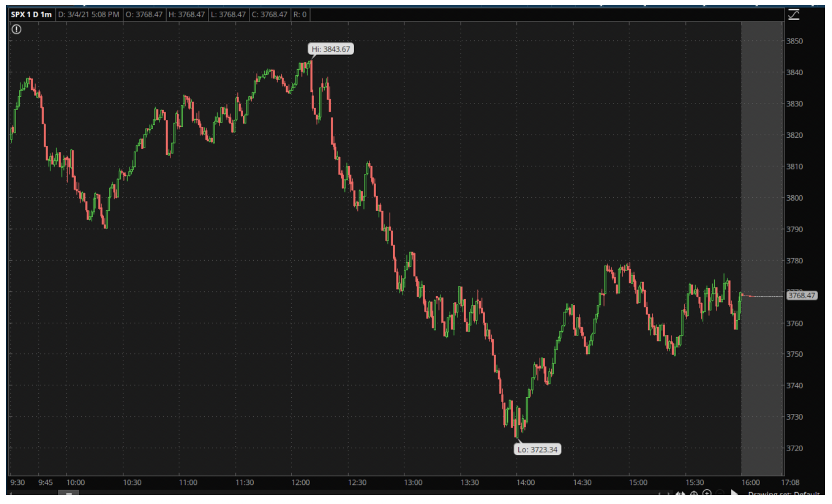Click the 15:00 label on time axis

point(638,482)
